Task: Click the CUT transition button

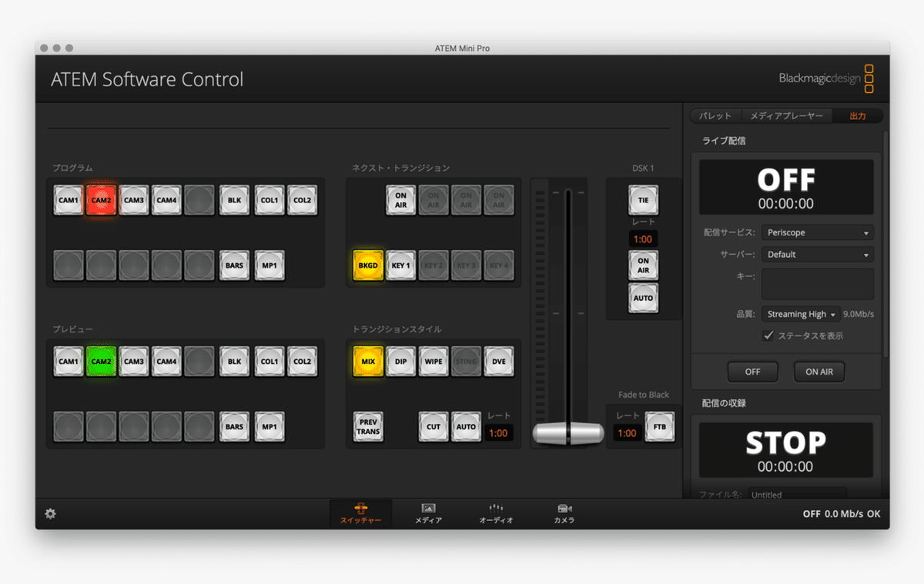Action: (x=434, y=426)
